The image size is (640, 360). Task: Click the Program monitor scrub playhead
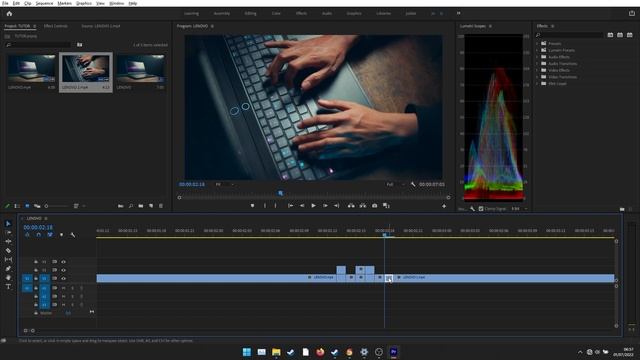tap(280, 193)
